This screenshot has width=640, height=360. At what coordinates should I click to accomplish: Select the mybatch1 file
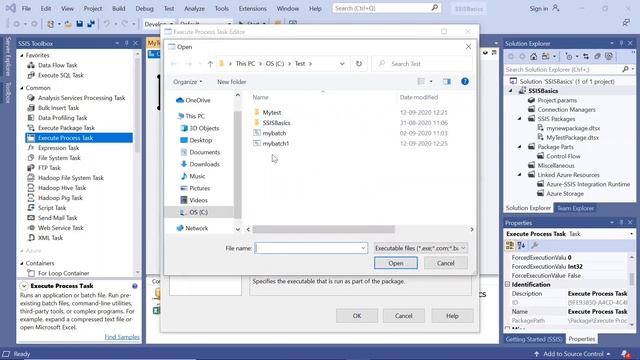coord(276,144)
